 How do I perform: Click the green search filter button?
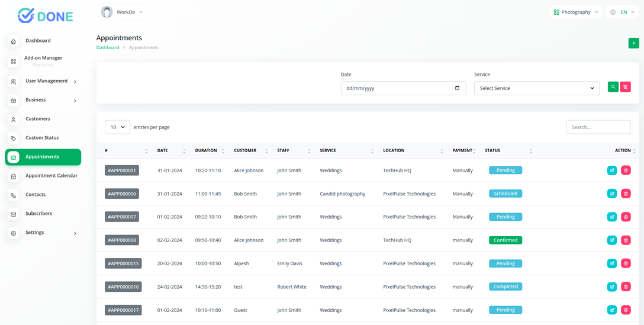(613, 86)
